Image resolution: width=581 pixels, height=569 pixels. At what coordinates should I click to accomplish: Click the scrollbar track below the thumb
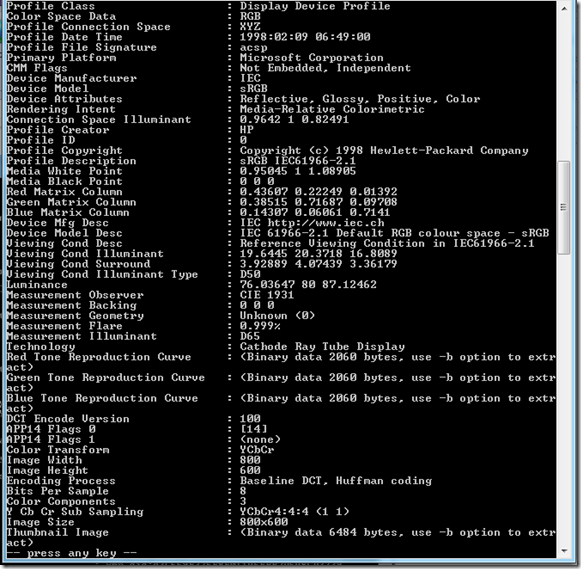(x=564, y=400)
